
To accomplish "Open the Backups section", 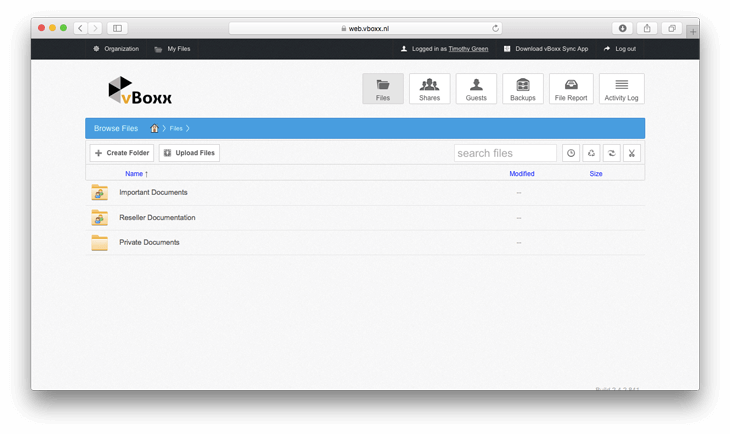I will (x=522, y=89).
